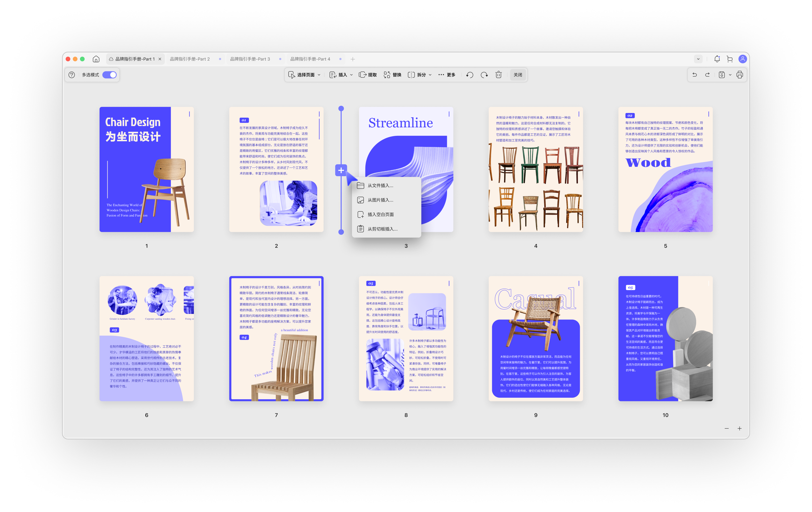
Task: Select page 4 chairs grid thumbnail
Action: (x=536, y=169)
